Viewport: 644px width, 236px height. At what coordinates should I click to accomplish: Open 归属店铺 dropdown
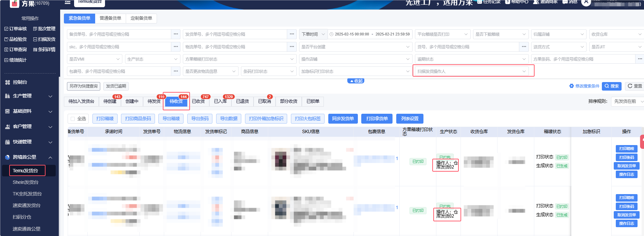pos(559,34)
